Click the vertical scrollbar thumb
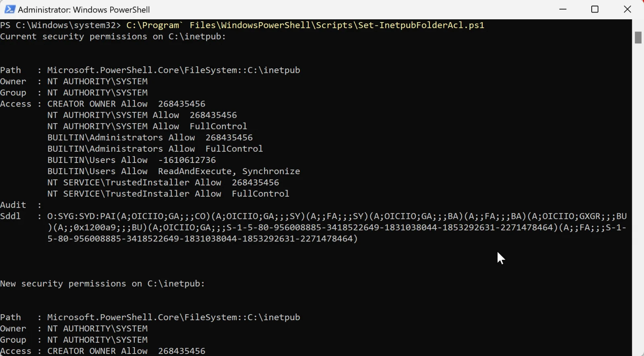 638,37
